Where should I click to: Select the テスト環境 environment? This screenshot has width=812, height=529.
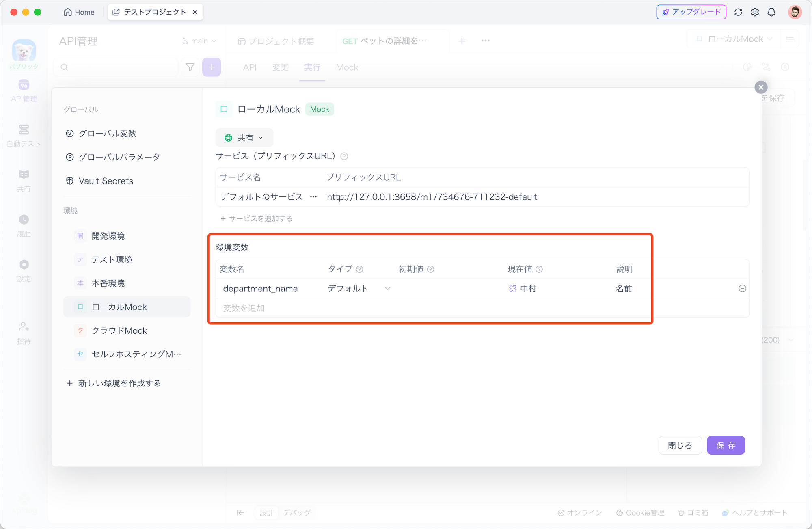pyautogui.click(x=127, y=259)
